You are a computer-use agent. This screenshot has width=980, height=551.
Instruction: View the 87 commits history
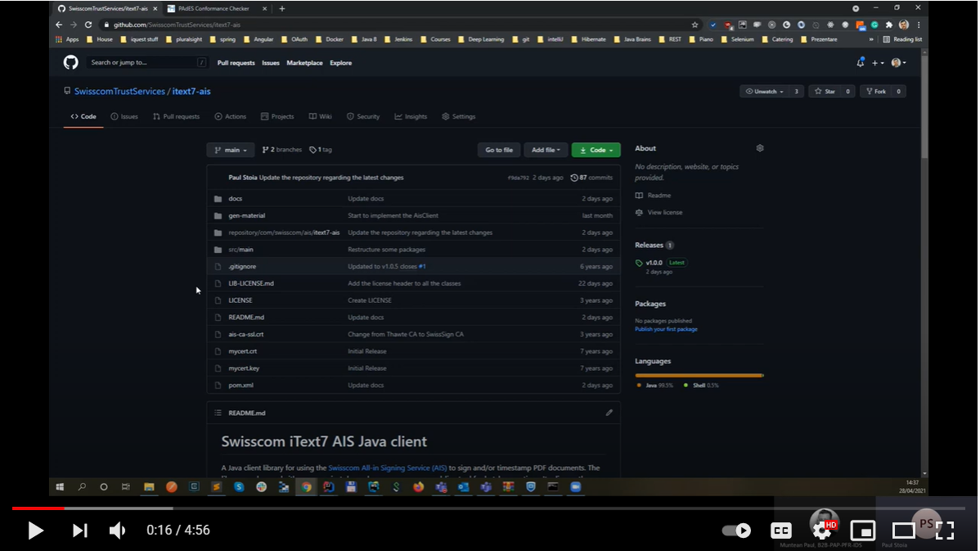591,178
